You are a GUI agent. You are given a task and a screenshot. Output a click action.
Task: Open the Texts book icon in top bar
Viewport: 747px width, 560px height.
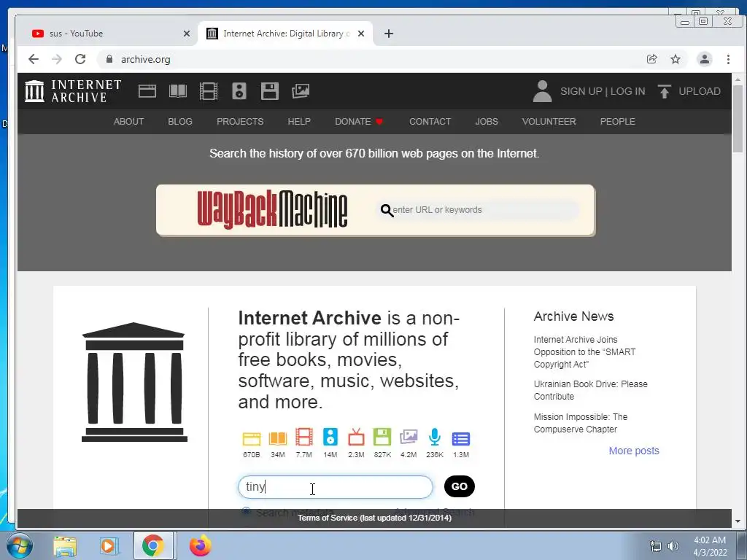coord(178,91)
